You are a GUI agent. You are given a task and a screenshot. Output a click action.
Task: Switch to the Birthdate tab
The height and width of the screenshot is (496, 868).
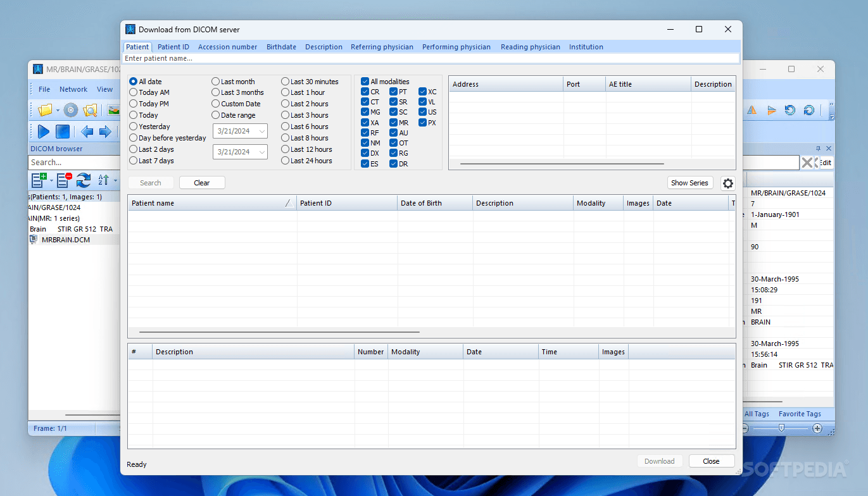[281, 47]
